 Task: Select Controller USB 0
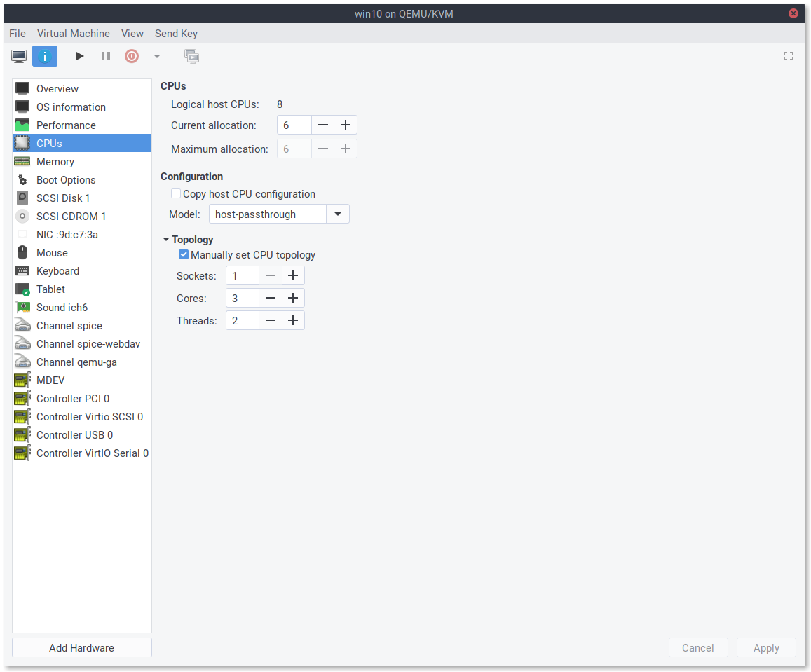point(82,434)
